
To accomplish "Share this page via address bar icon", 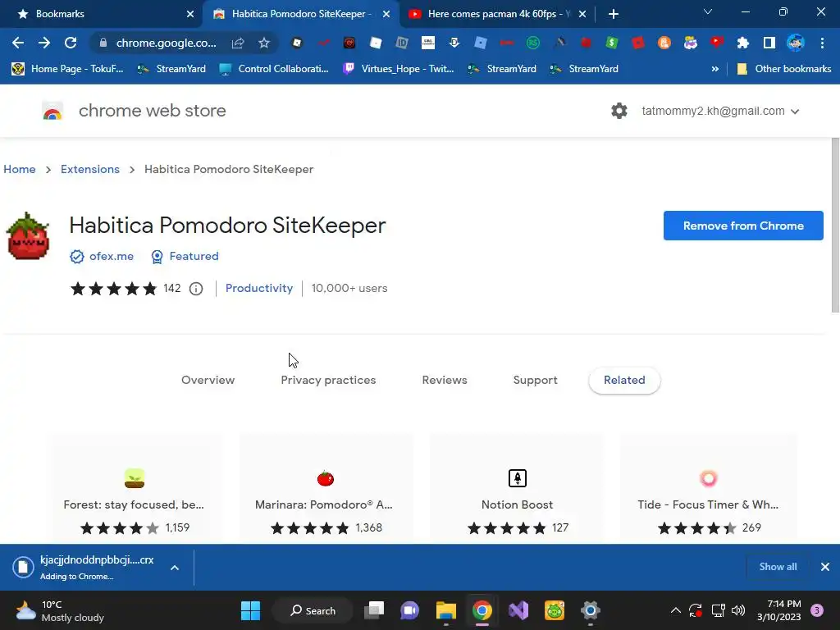I will (x=238, y=43).
